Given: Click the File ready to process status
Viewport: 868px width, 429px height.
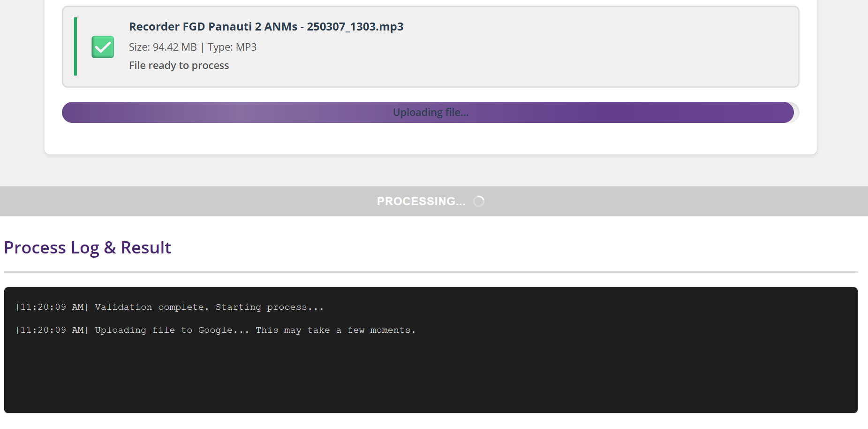Looking at the screenshot, I should pos(179,65).
